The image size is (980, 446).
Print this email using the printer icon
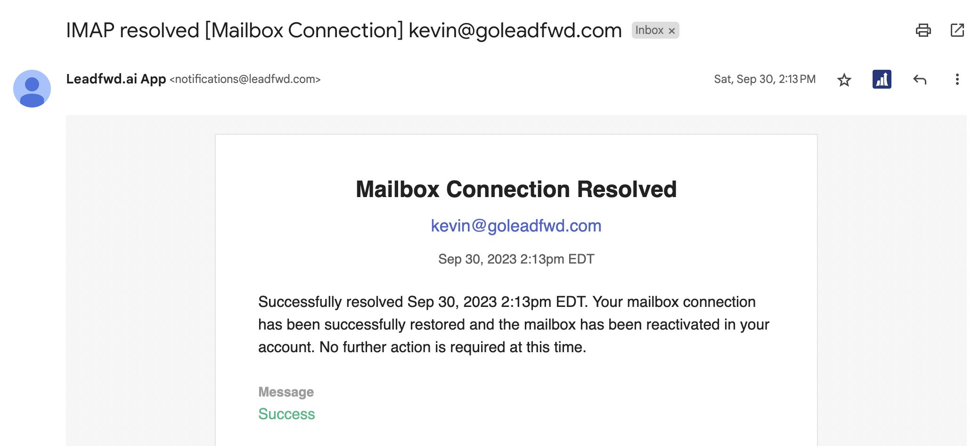[923, 30]
